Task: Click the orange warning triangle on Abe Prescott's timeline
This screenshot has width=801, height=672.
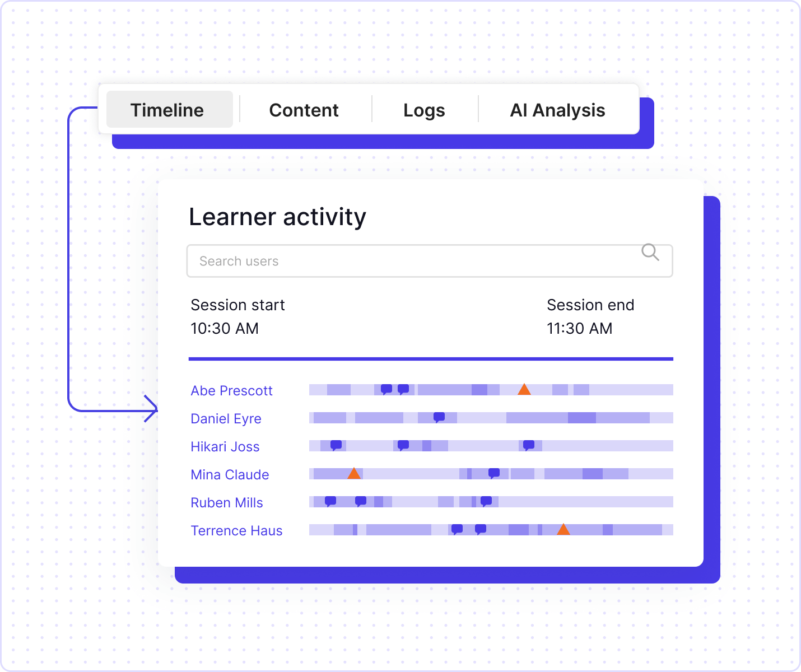Action: [524, 390]
